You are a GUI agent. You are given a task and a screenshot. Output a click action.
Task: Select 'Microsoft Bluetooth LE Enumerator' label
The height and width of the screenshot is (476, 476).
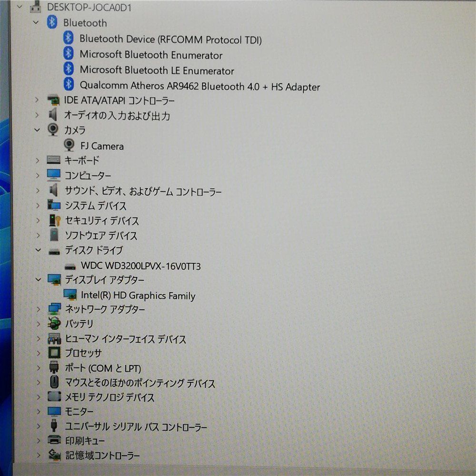click(x=157, y=70)
